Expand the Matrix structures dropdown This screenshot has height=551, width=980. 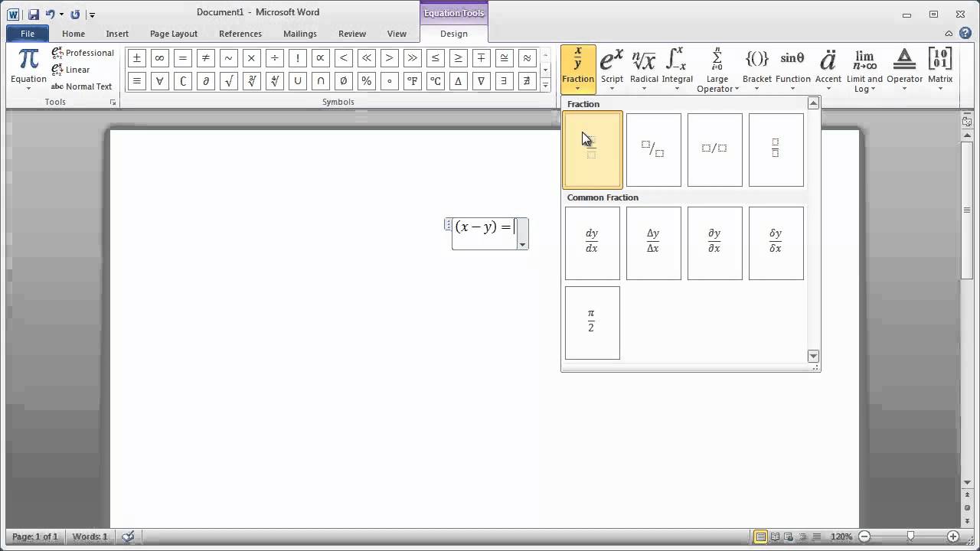940,69
